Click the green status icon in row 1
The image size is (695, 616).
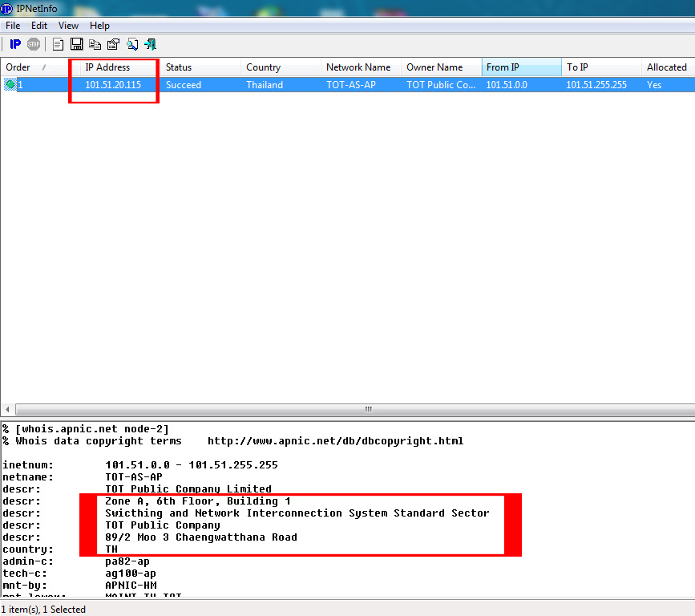10,84
